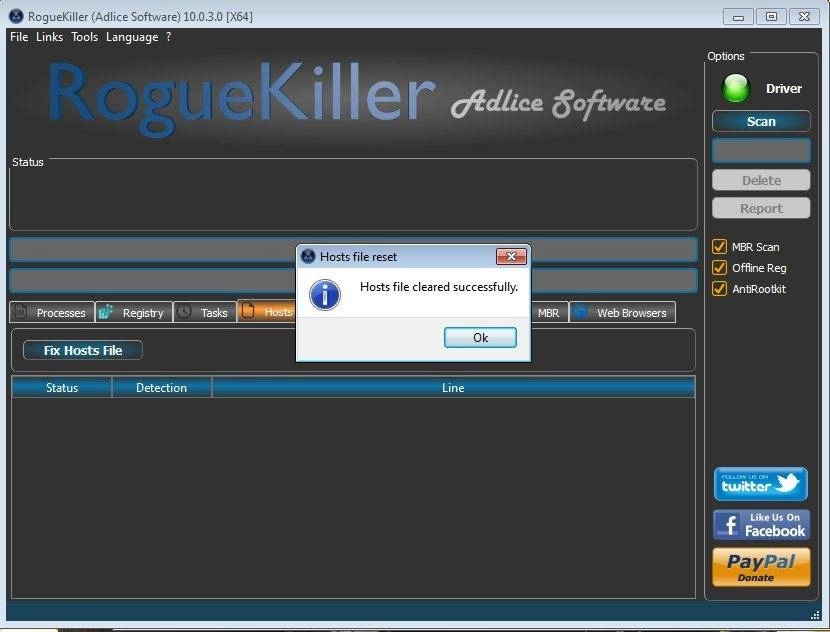Click the blue information icon in dialog
Viewport: 830px width, 632px height.
tap(324, 295)
